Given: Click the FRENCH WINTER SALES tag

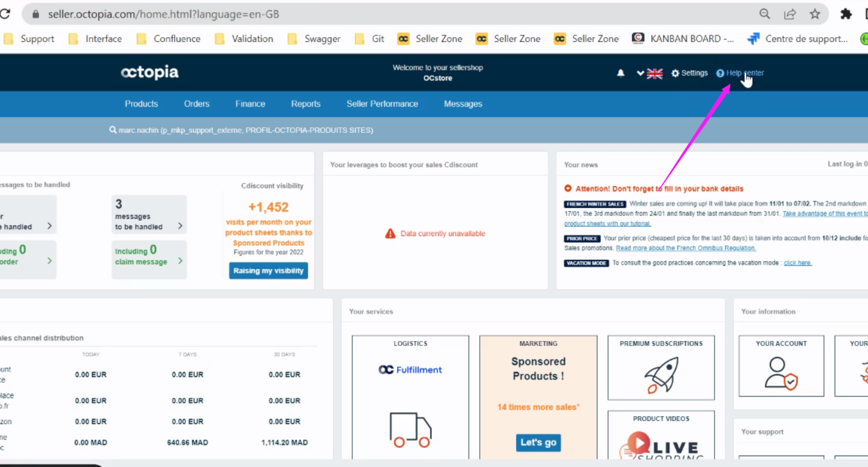Looking at the screenshot, I should [x=595, y=204].
